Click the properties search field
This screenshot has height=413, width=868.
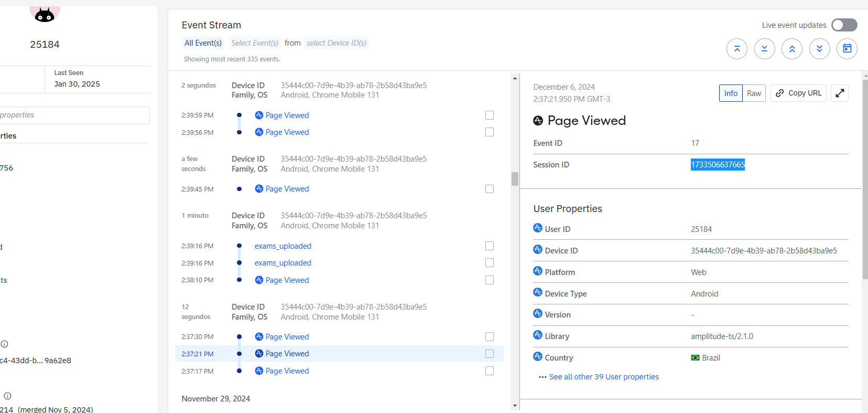(73, 115)
